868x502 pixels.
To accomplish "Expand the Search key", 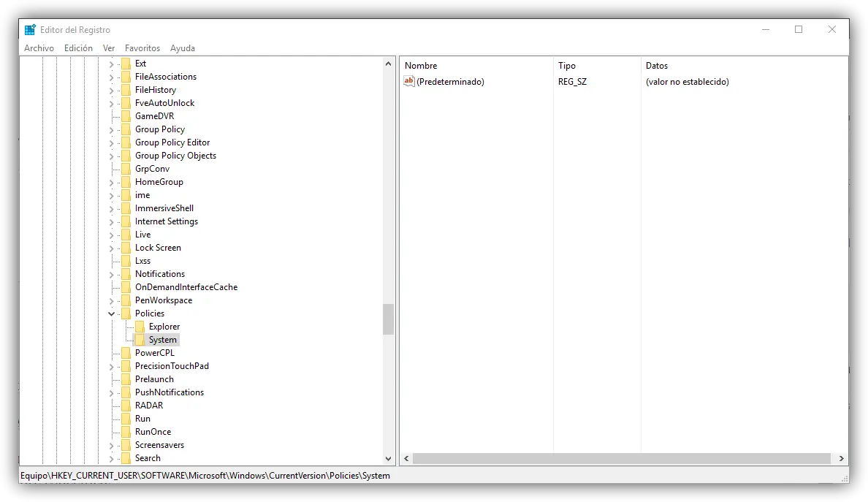I will tap(111, 459).
